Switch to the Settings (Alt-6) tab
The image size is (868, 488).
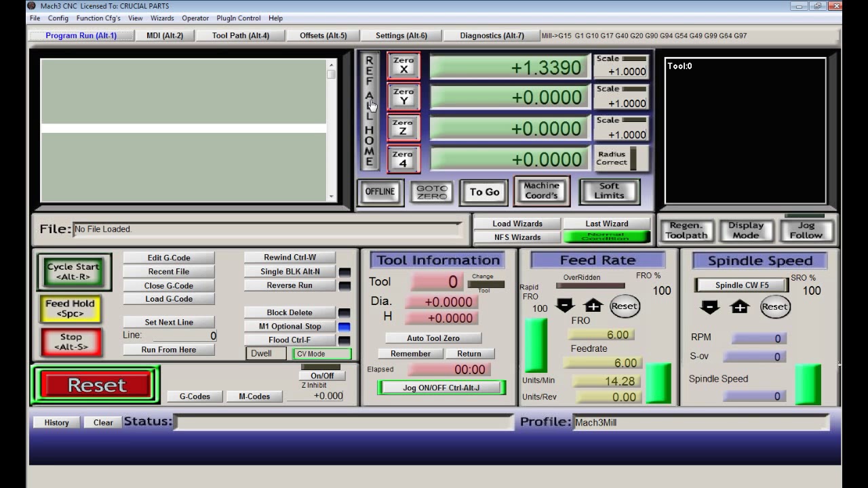tap(401, 35)
